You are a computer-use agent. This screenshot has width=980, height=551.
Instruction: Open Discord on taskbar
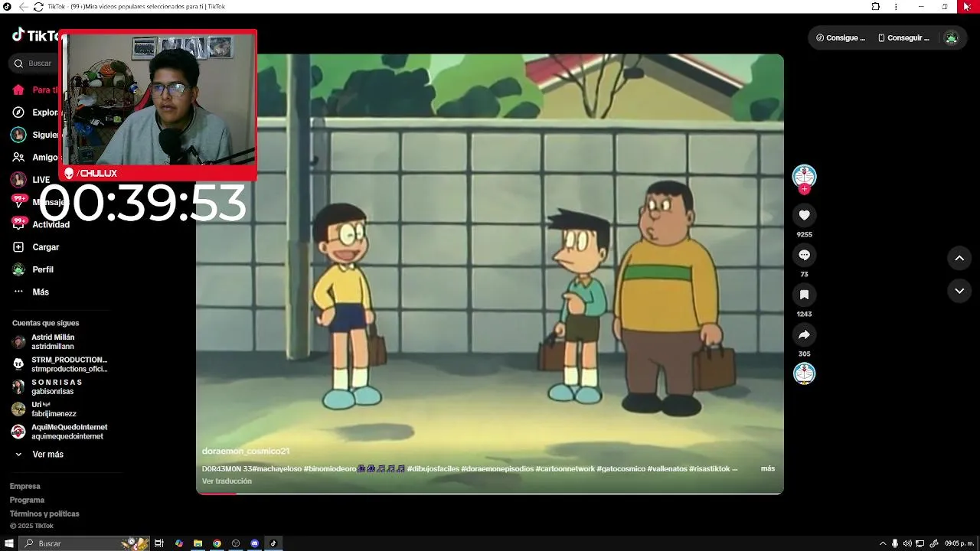(x=255, y=543)
